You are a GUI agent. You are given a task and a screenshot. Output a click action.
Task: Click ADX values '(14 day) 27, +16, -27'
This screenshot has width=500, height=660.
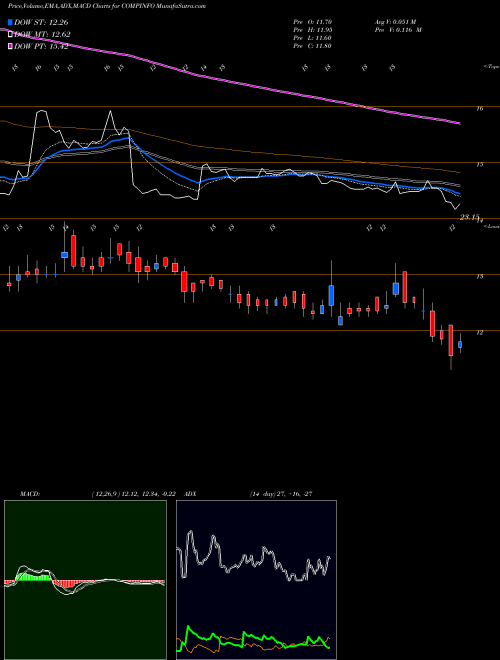281,494
